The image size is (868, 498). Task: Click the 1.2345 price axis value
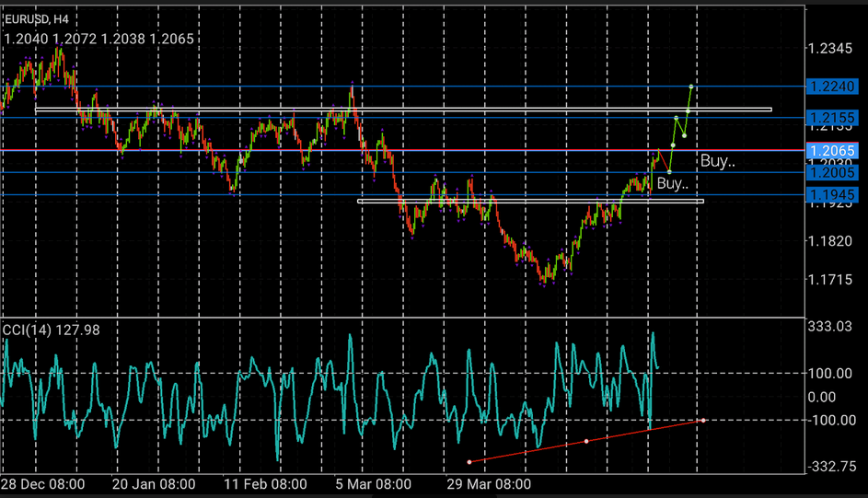coord(832,49)
